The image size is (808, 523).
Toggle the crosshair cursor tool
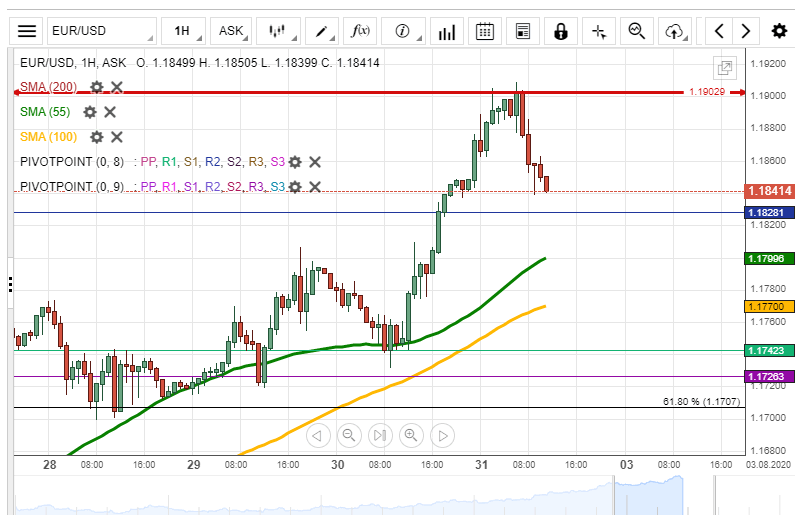pos(599,31)
